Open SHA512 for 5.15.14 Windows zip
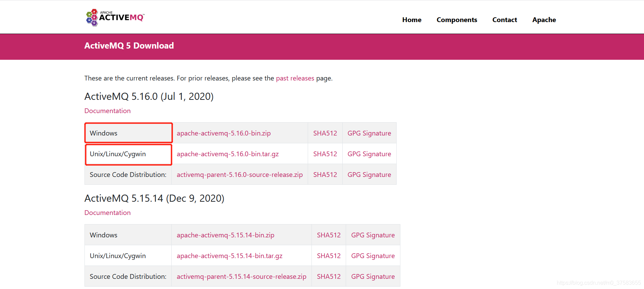 click(x=329, y=235)
